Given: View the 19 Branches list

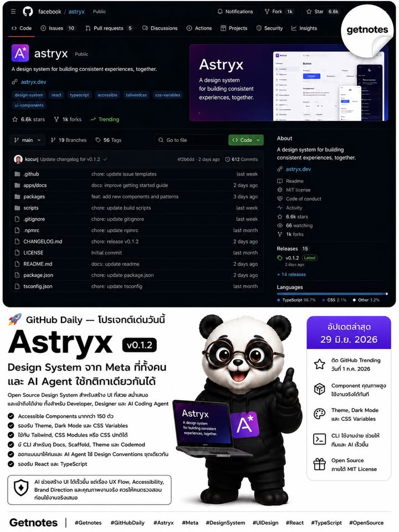Looking at the screenshot, I should [x=68, y=140].
